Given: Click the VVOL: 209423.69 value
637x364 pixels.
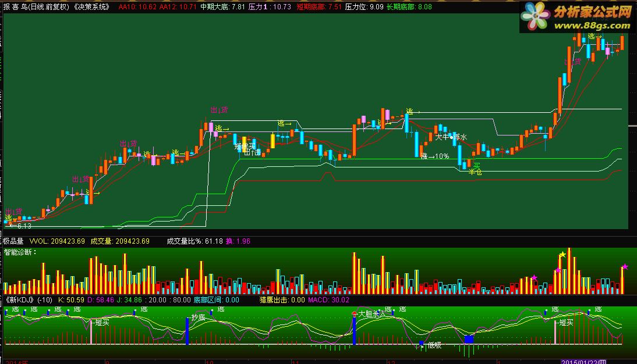Looking at the screenshot, I should [x=57, y=241].
